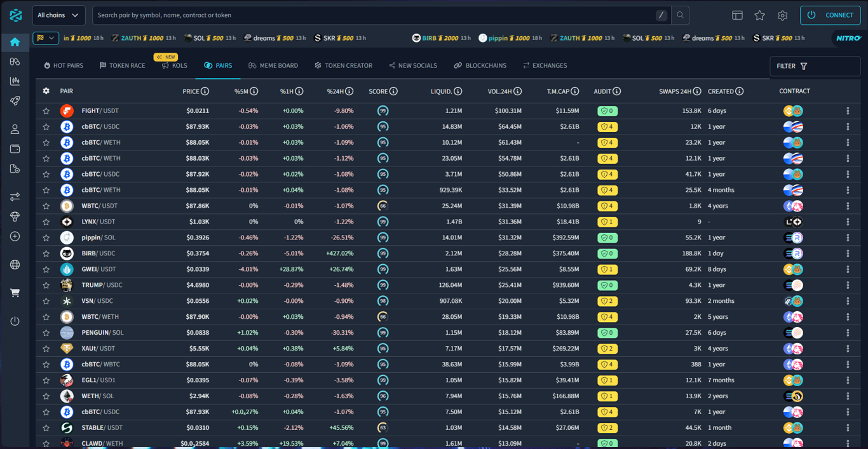Expand the flag dropdown in ticker bar
This screenshot has width=868, height=449.
click(x=46, y=38)
